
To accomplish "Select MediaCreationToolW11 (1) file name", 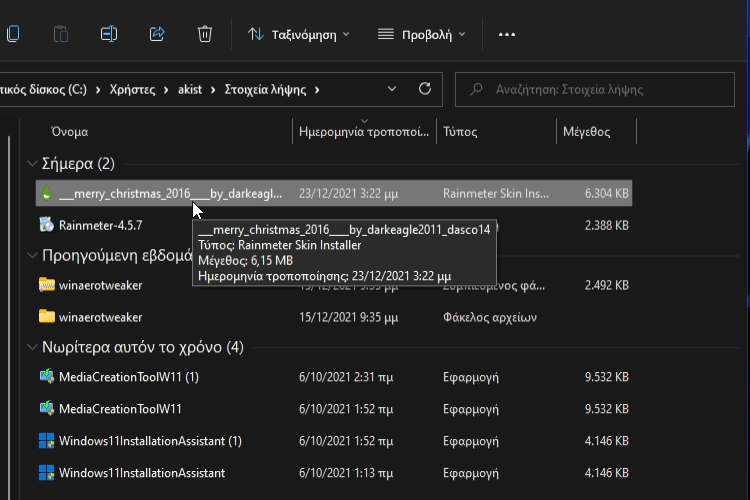I will [129, 377].
